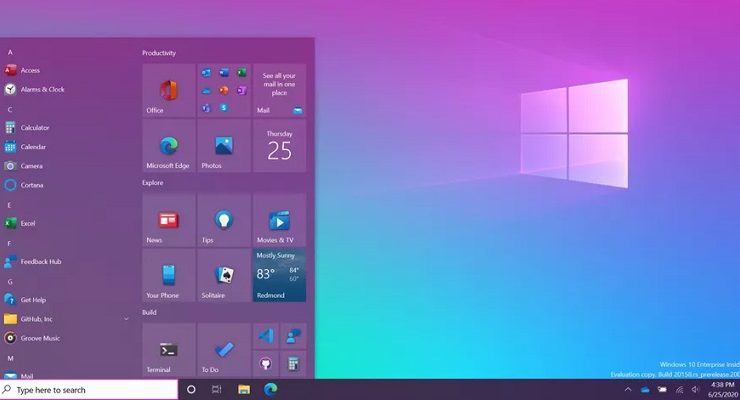Open the News tile
The width and height of the screenshot is (740, 400).
[x=168, y=221]
